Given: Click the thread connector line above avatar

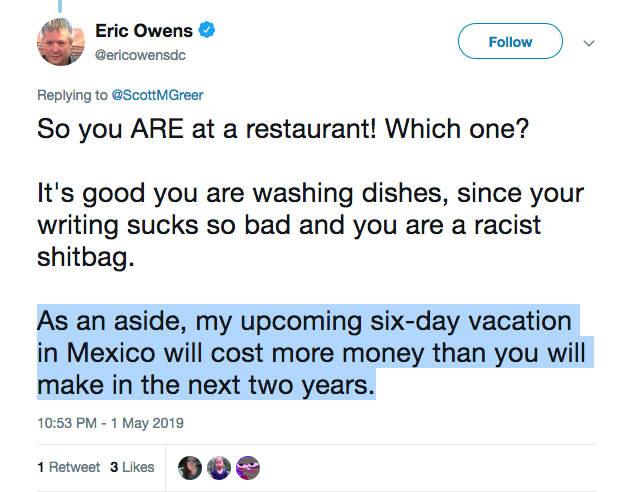Looking at the screenshot, I should tap(60, 6).
